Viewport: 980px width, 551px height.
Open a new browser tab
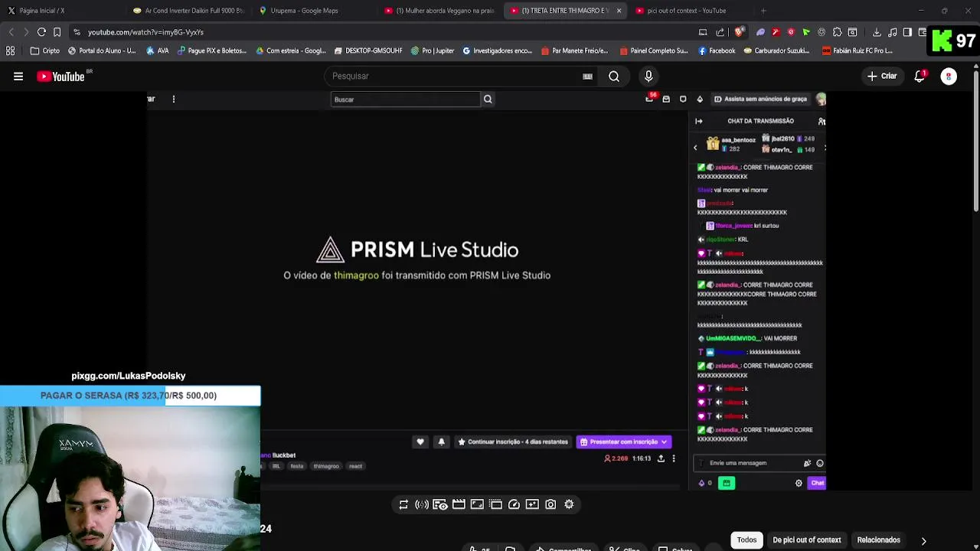coord(763,11)
